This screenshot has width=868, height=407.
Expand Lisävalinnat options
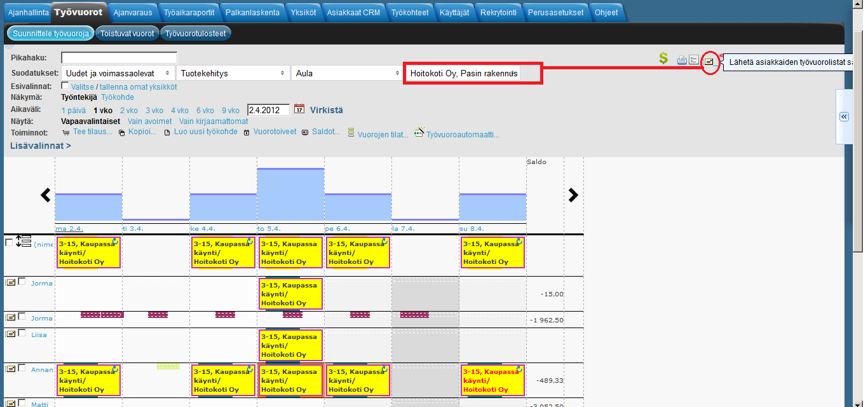pyautogui.click(x=41, y=146)
